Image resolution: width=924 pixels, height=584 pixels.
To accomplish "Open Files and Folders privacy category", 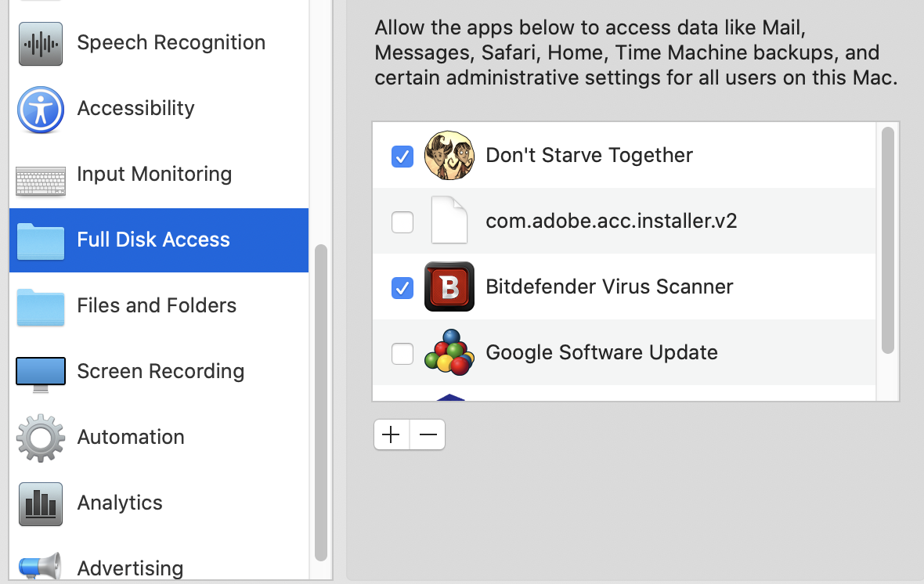I will 157,306.
